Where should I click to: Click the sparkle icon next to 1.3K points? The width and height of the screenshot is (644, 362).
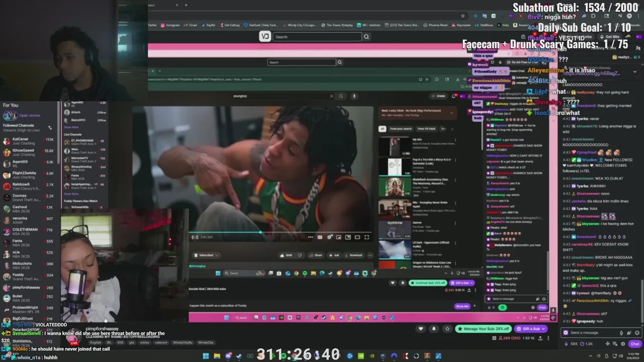(607, 344)
